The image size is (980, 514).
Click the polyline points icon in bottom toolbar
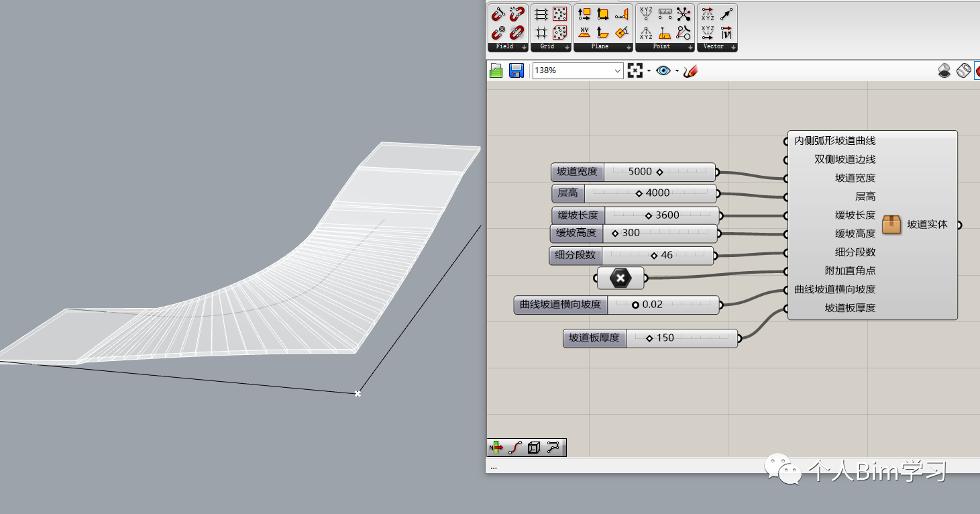[x=553, y=448]
